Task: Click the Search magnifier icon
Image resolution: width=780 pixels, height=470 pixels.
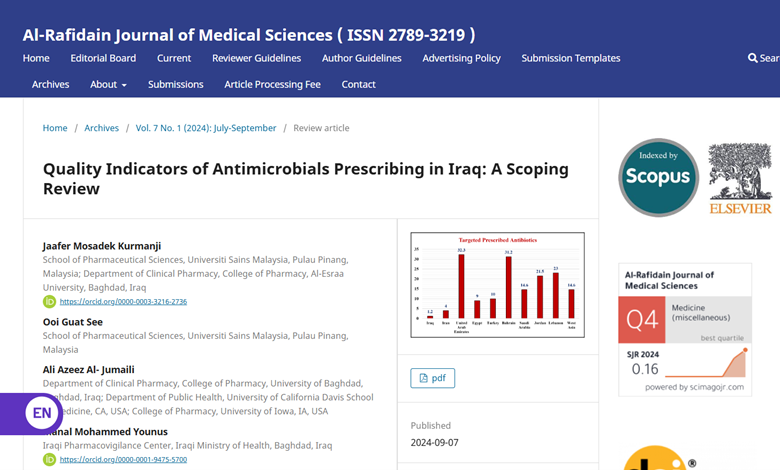Action: pyautogui.click(x=753, y=58)
